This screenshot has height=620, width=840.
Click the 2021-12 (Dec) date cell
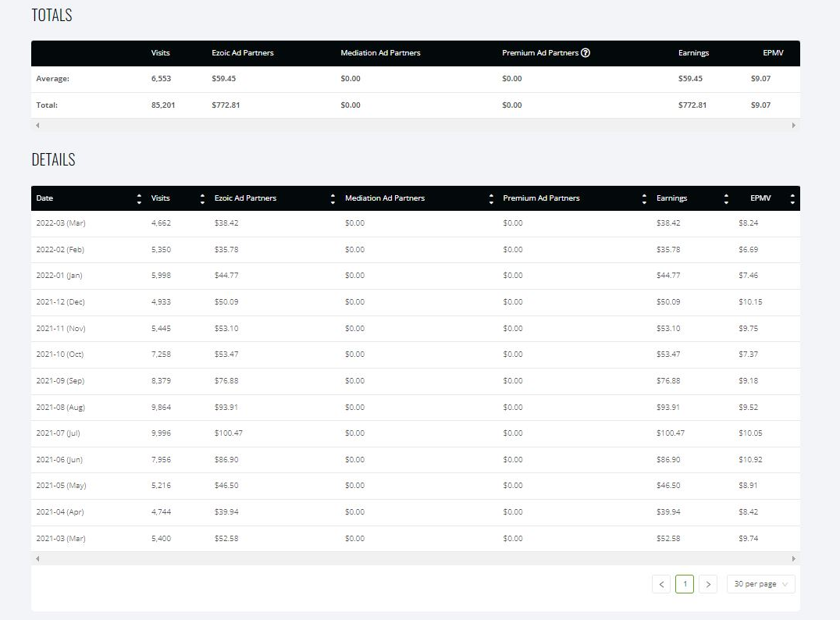click(x=61, y=302)
